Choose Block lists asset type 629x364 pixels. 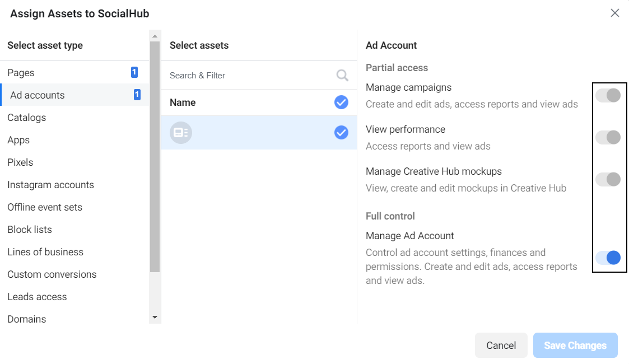(74, 230)
